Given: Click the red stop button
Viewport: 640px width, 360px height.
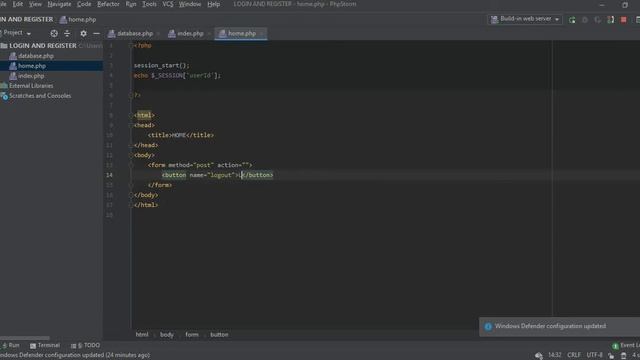Looking at the screenshot, I should [624, 20].
